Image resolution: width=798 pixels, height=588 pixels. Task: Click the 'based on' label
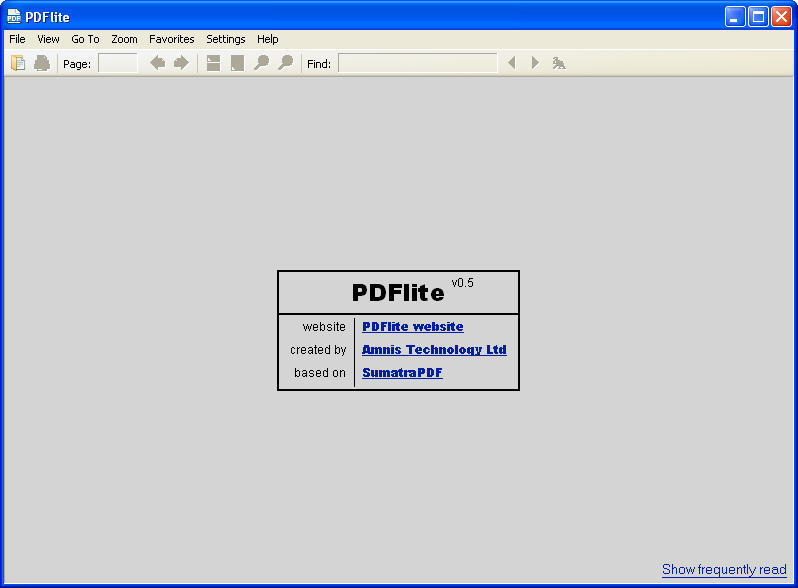click(320, 373)
